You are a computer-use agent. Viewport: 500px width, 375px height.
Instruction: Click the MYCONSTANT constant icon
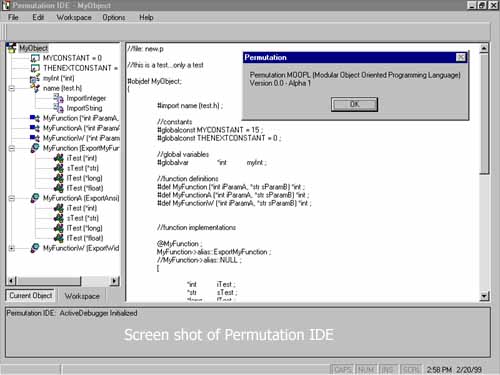coord(35,58)
